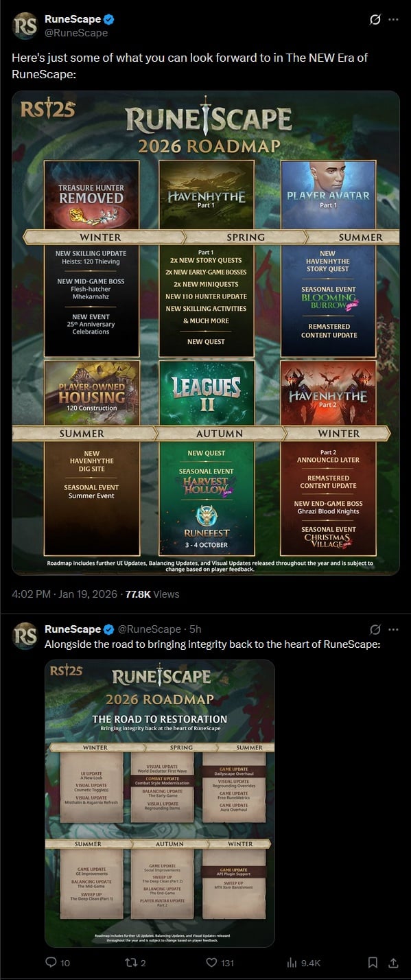Click the 5h timestamp on the reply
This screenshot has width=411, height=980.
[x=195, y=629]
